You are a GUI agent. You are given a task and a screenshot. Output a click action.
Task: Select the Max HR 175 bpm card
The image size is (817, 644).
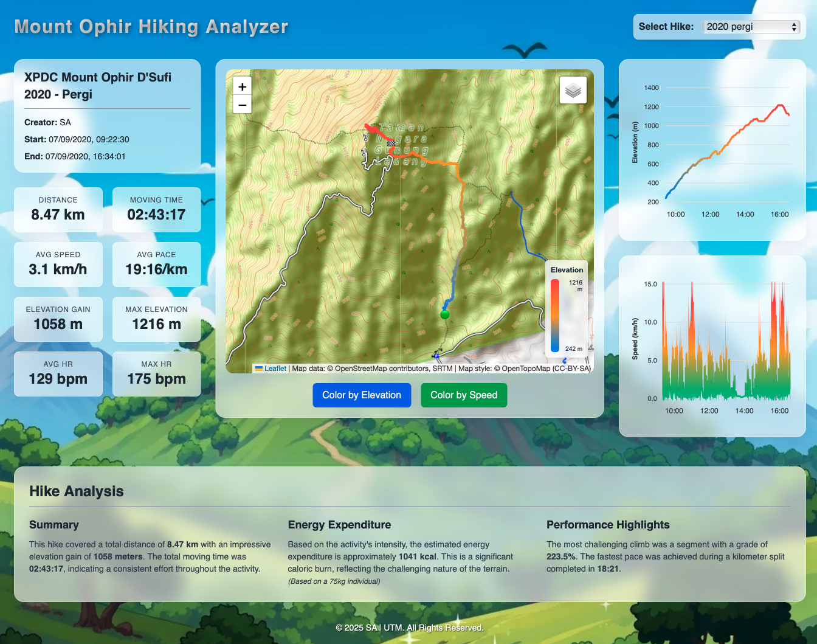pos(156,373)
